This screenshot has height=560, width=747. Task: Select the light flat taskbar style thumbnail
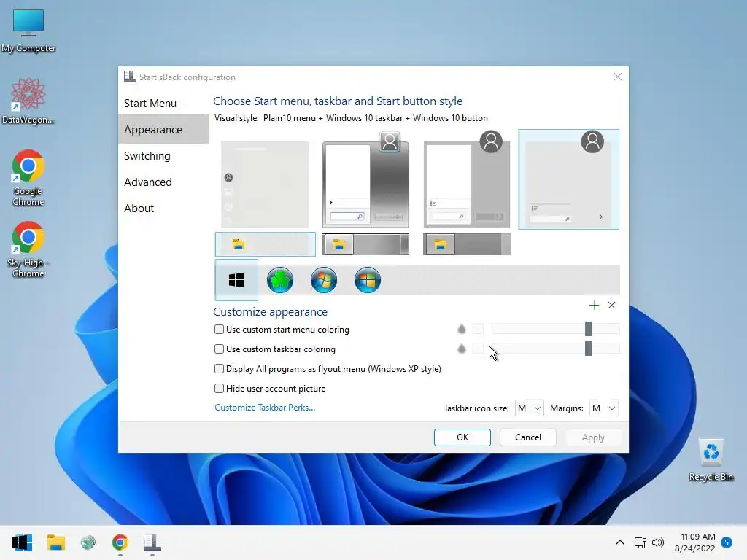266,244
